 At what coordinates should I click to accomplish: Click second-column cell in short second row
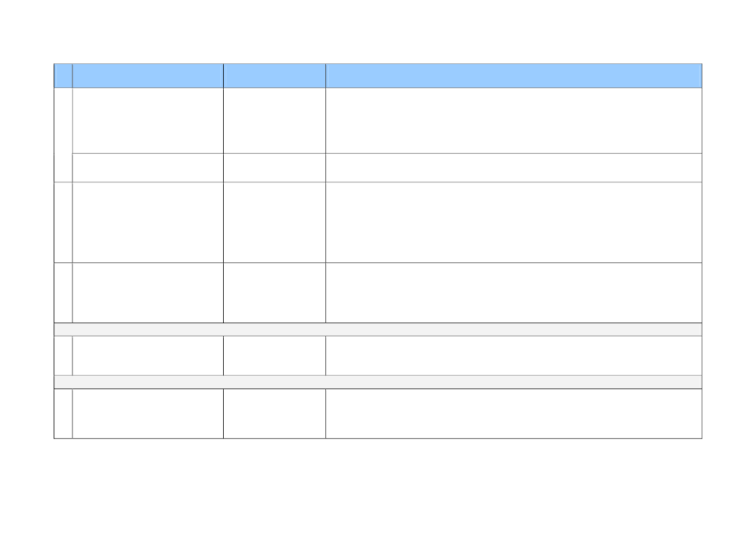(148, 167)
